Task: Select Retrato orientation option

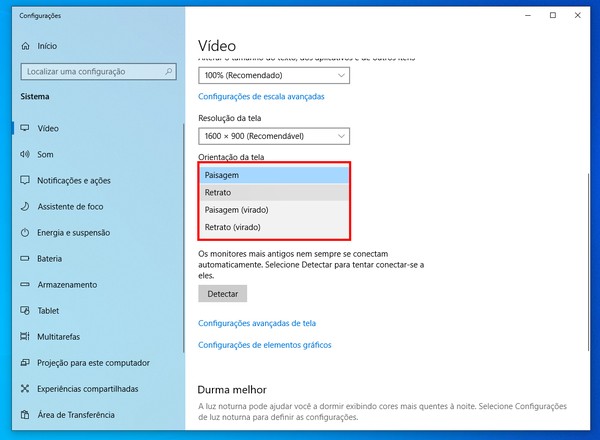Action: pyautogui.click(x=274, y=192)
